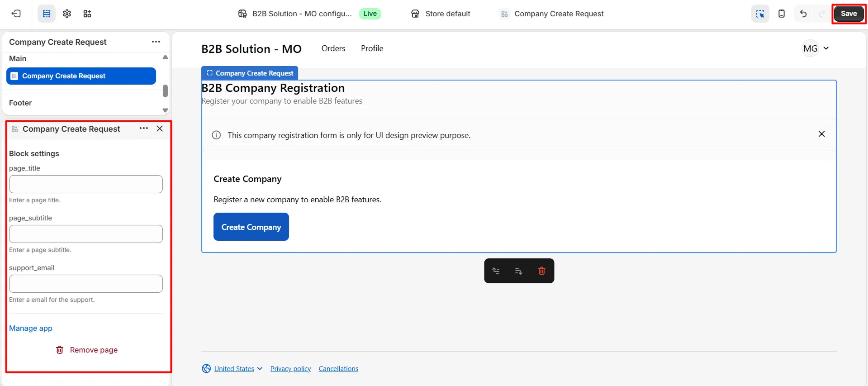Click the sidebar scrollbar thumb
Image resolution: width=868 pixels, height=386 pixels.
click(x=165, y=91)
